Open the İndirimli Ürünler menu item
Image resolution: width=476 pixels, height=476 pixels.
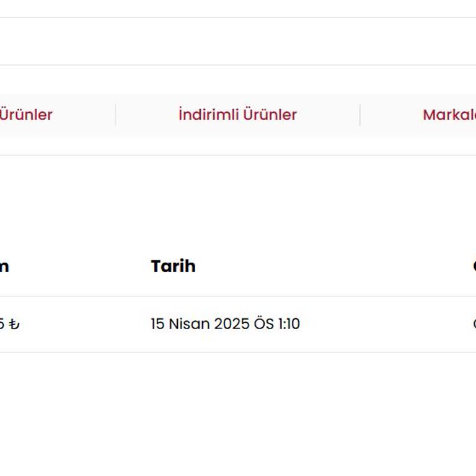tap(237, 115)
